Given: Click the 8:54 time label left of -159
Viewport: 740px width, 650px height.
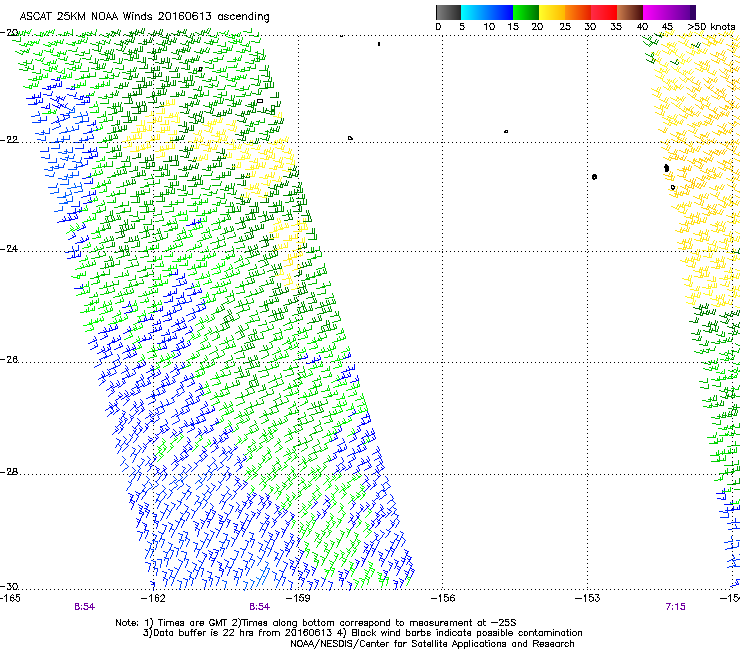Looking at the screenshot, I should click(260, 607).
